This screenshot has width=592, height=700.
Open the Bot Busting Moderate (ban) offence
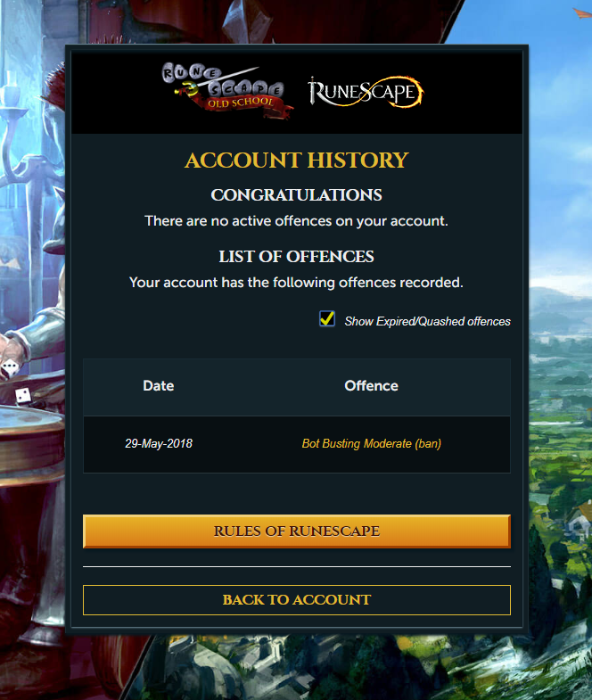tap(372, 444)
